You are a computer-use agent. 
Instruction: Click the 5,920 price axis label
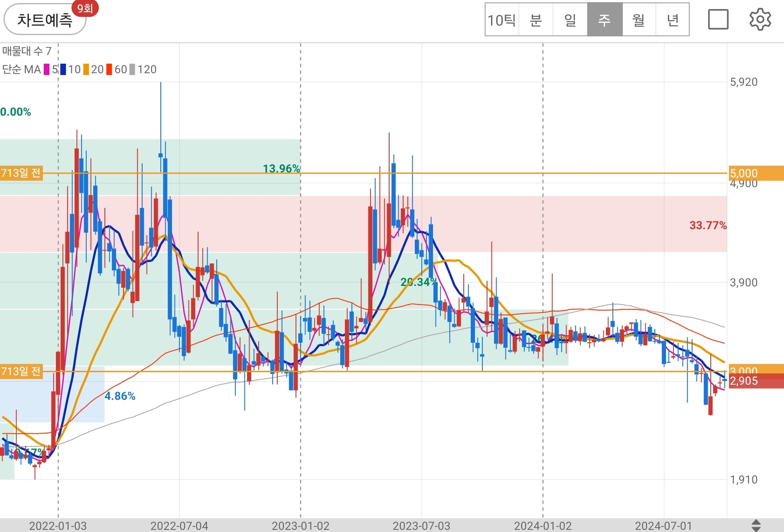pos(744,82)
